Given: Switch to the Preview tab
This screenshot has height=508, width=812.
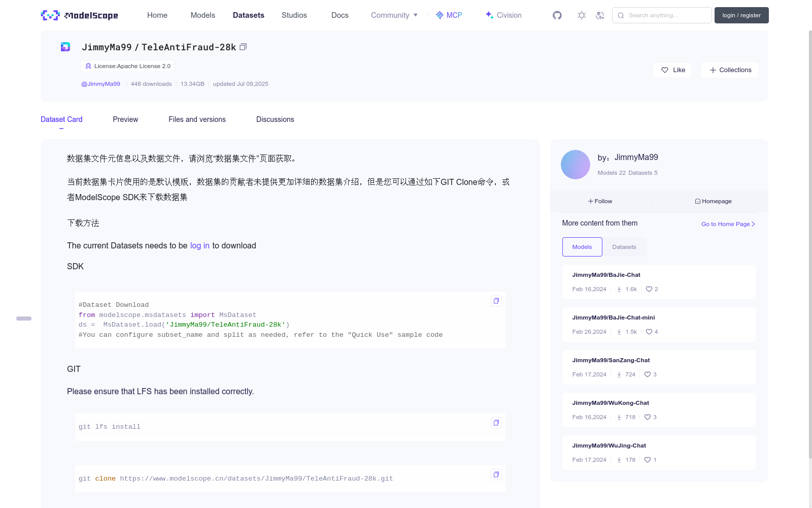Looking at the screenshot, I should pyautogui.click(x=125, y=119).
